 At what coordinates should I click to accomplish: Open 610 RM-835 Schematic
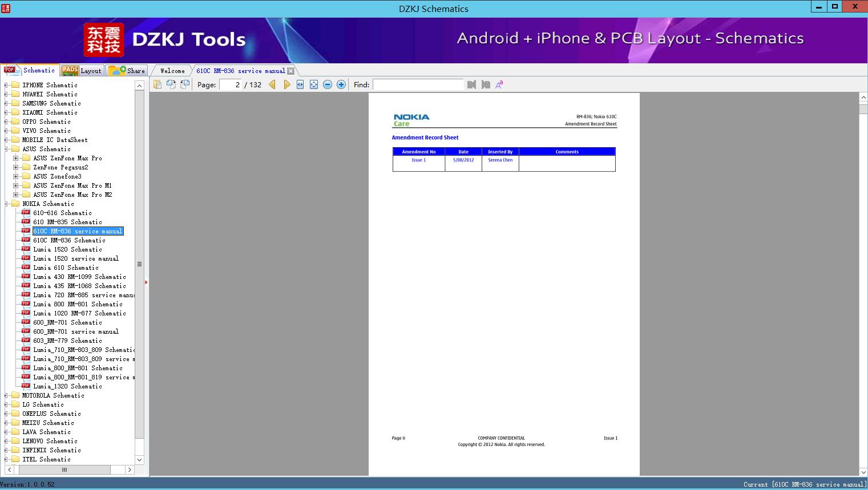[67, 222]
